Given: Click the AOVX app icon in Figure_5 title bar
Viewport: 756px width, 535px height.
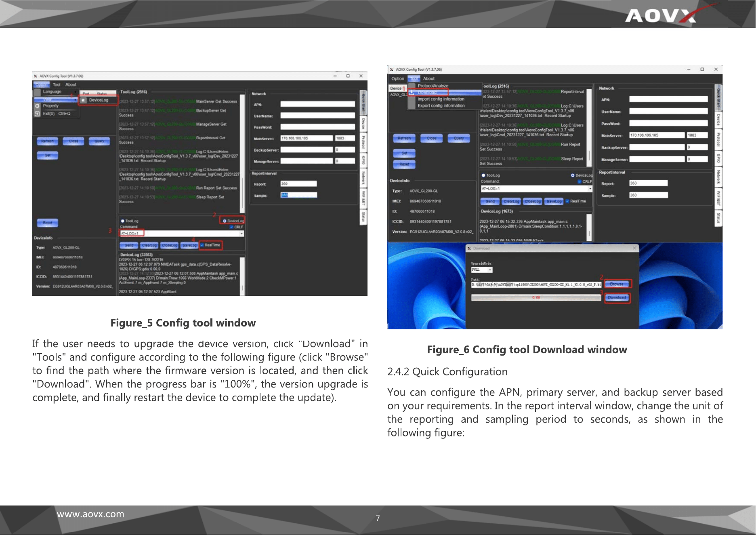Looking at the screenshot, I should (x=36, y=76).
